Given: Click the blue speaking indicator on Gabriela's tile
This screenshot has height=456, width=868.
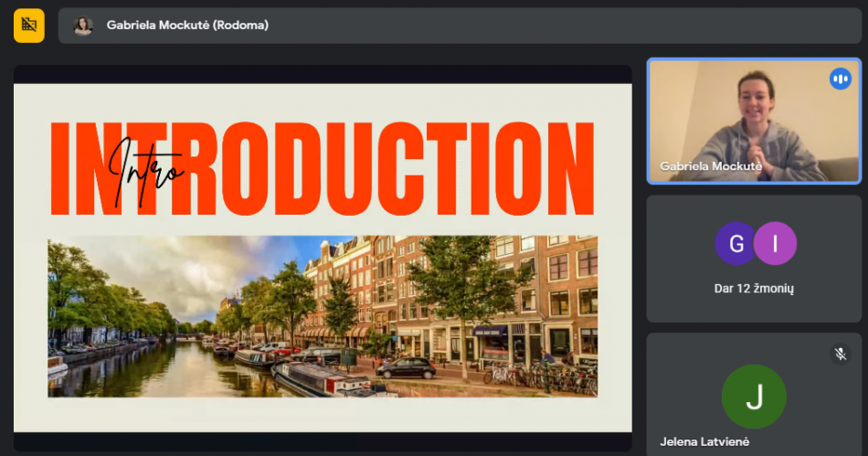Looking at the screenshot, I should (840, 80).
